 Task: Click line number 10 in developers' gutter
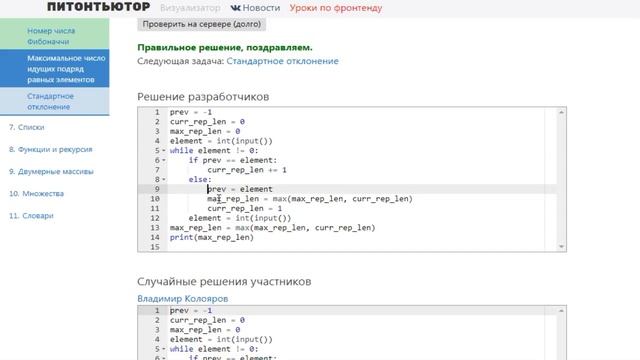click(x=155, y=199)
